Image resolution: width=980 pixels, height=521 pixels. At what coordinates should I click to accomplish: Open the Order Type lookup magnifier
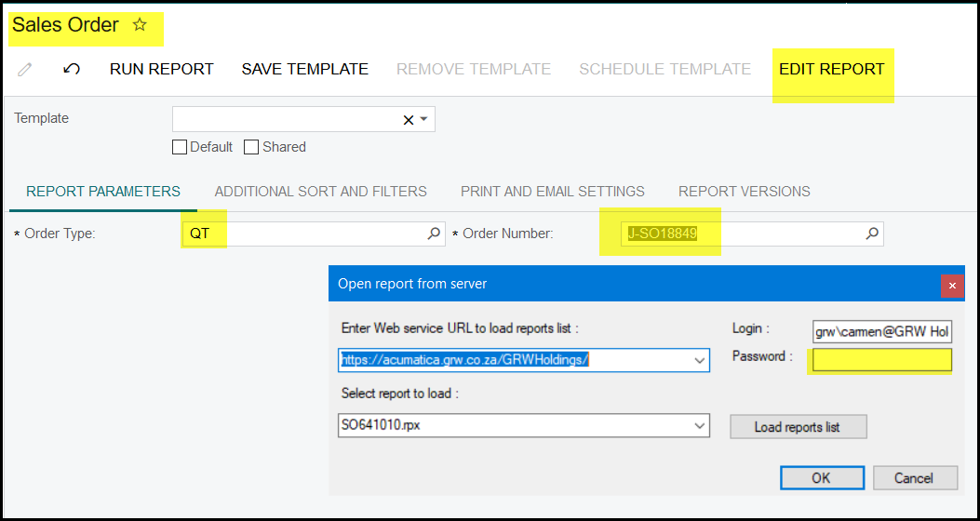[x=434, y=234]
